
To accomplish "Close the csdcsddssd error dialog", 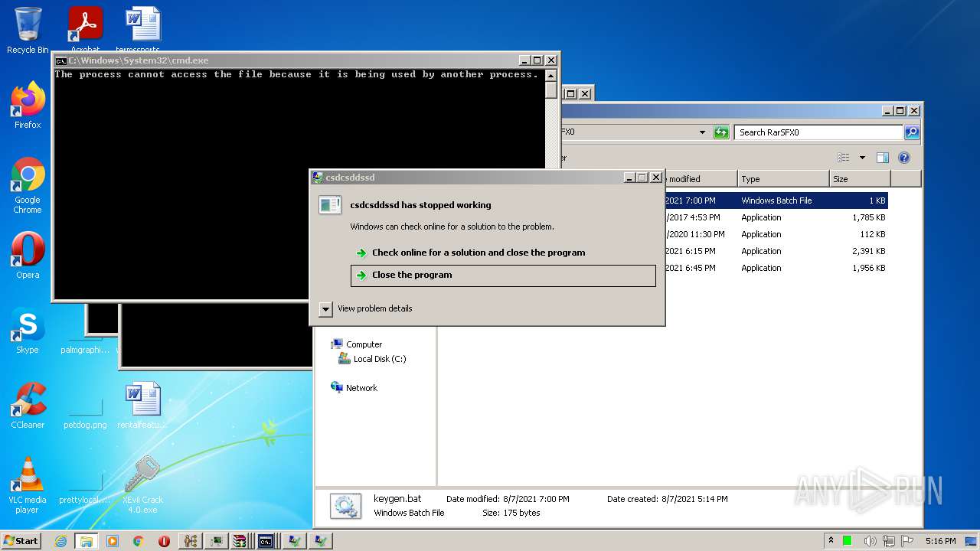I will point(656,178).
